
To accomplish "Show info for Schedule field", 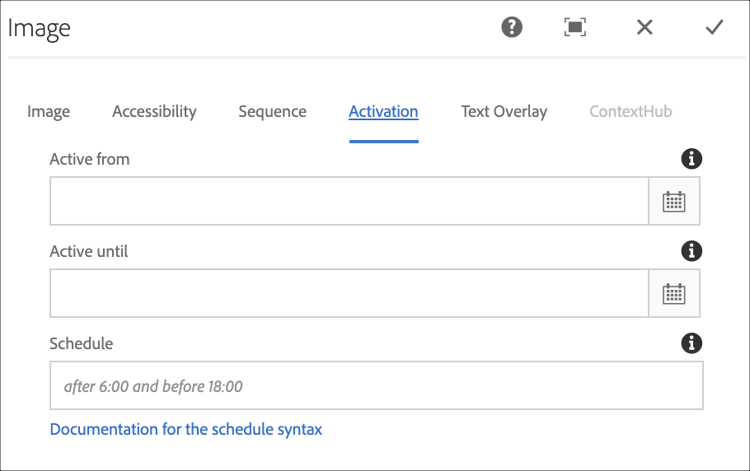I will (691, 343).
